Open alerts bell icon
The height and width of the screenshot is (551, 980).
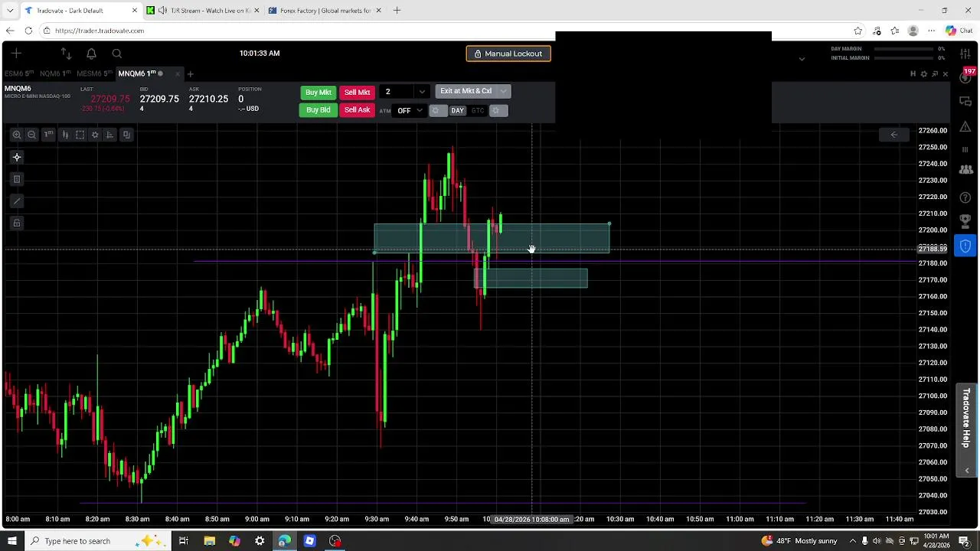coord(91,54)
